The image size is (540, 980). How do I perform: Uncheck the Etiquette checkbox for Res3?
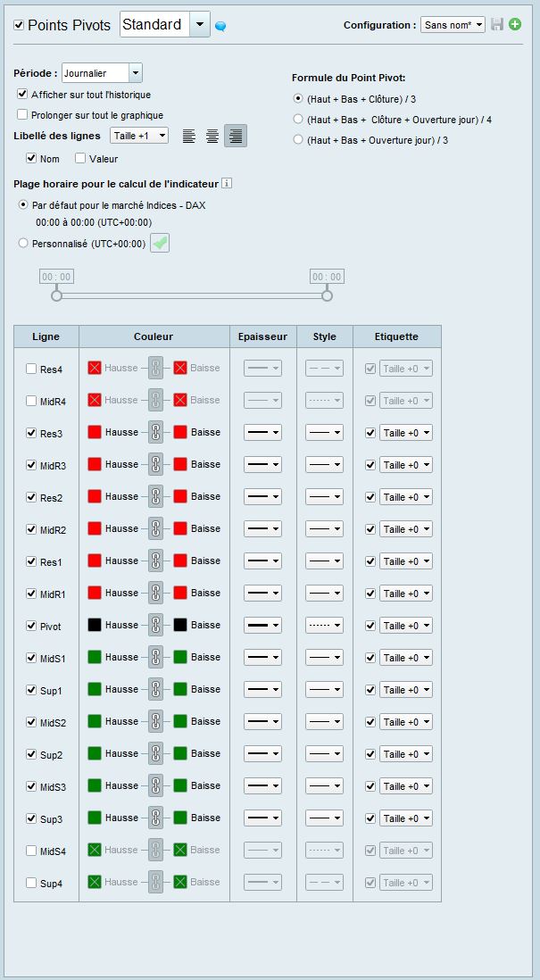370,433
